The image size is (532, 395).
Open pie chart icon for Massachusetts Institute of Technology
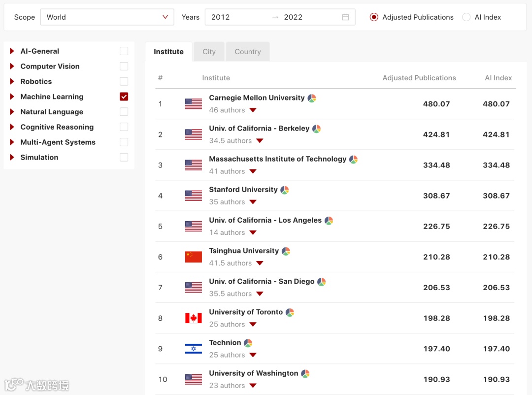tap(354, 159)
